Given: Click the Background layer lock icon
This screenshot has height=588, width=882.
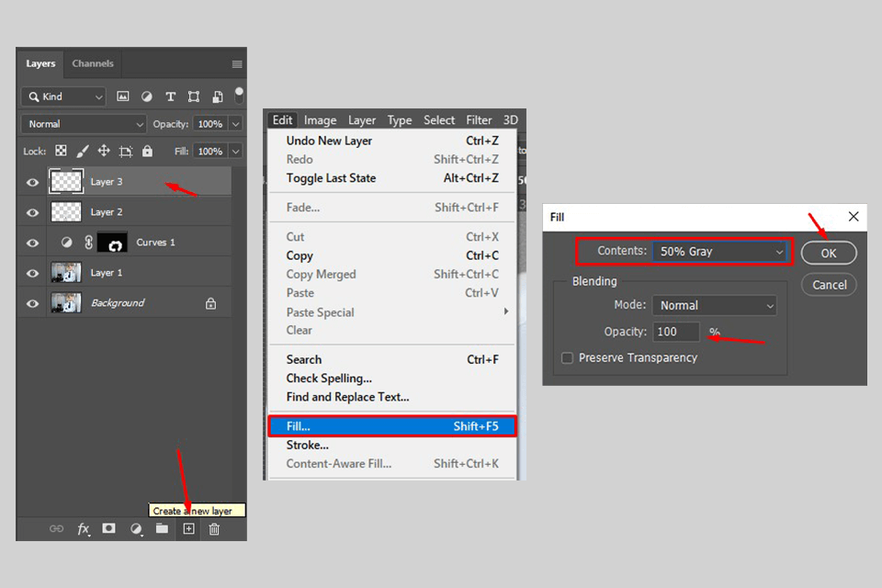Looking at the screenshot, I should click(x=211, y=303).
